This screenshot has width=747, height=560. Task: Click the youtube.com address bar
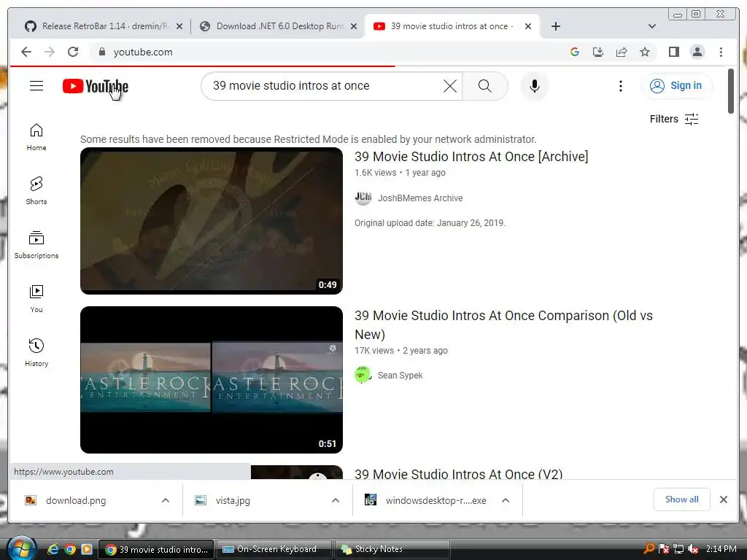pyautogui.click(x=329, y=52)
